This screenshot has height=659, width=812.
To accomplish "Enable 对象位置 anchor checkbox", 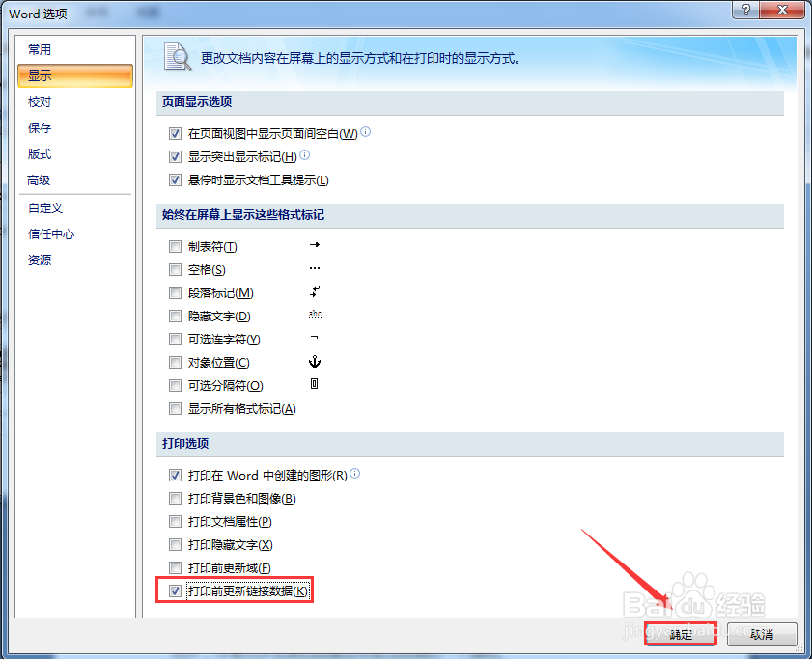I will point(175,363).
